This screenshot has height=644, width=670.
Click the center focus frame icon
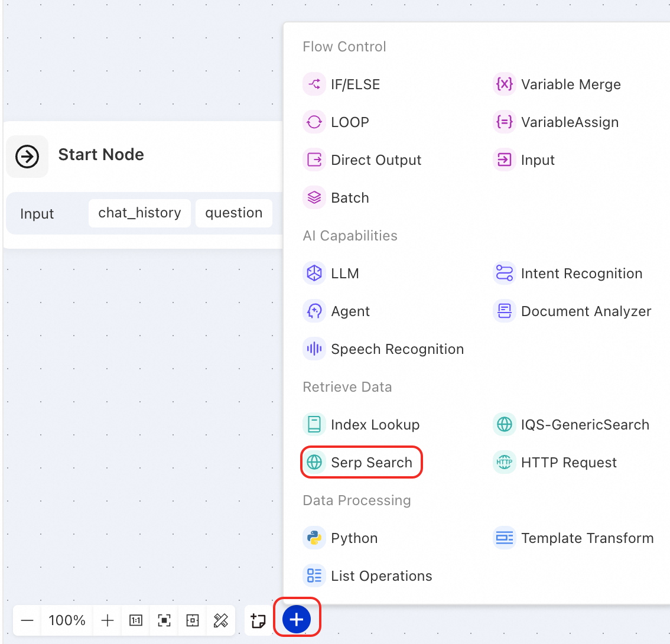coord(193,620)
